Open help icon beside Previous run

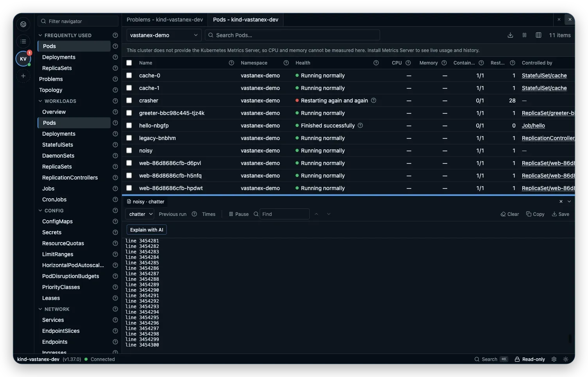tap(194, 214)
